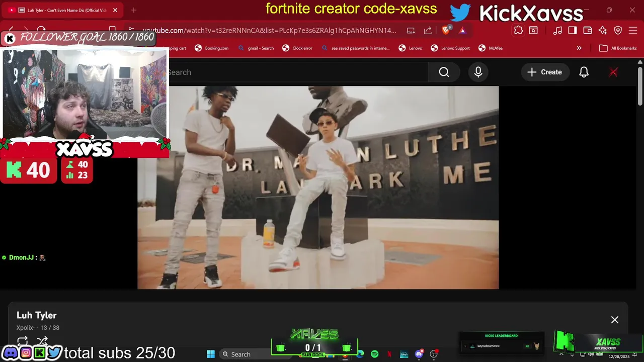Click the music video player

[x=318, y=188]
